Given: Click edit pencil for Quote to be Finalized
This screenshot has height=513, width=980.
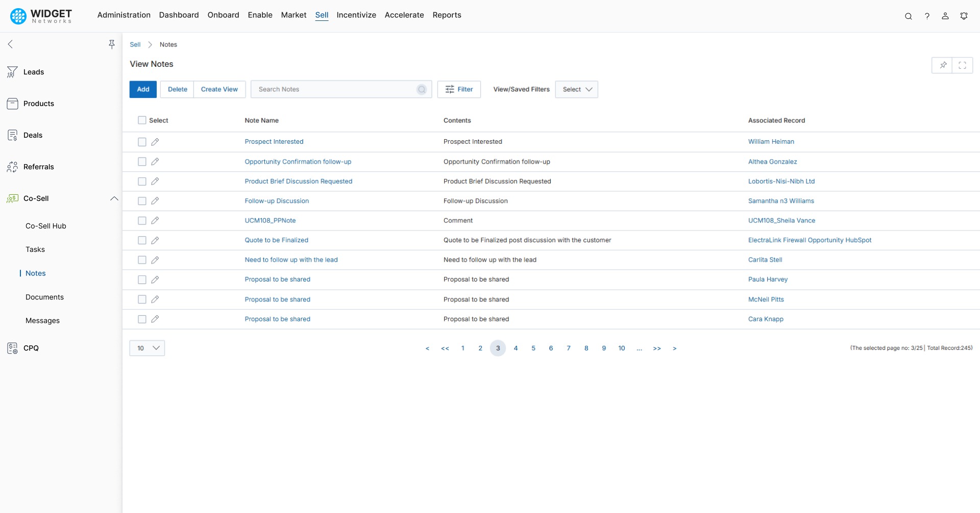Looking at the screenshot, I should [x=155, y=240].
